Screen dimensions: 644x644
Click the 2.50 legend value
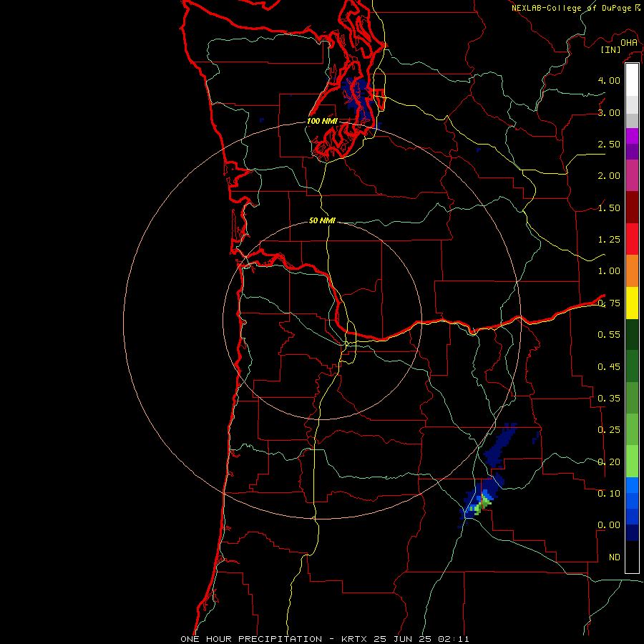609,144
